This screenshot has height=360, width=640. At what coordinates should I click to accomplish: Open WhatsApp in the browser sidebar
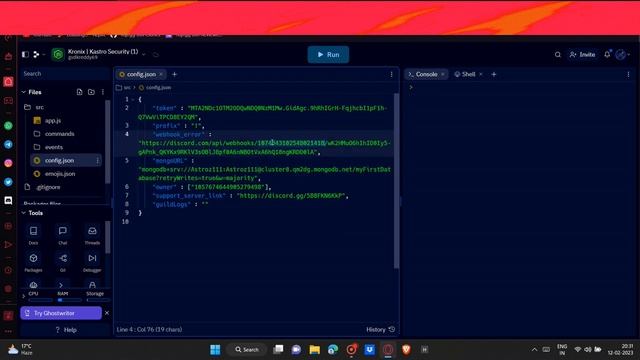tap(8, 126)
